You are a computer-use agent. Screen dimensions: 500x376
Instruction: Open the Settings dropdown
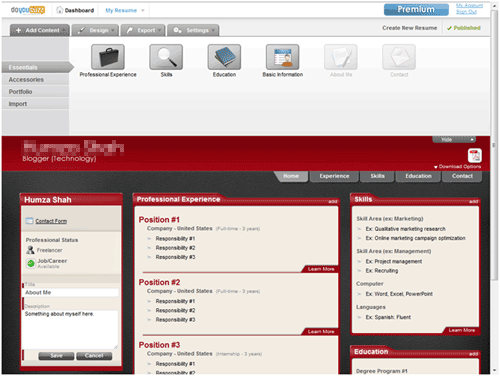193,30
